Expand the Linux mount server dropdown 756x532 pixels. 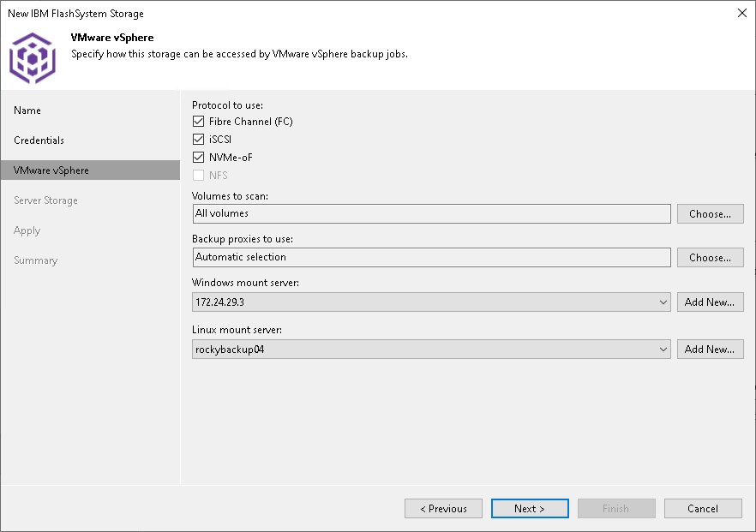coord(431,350)
